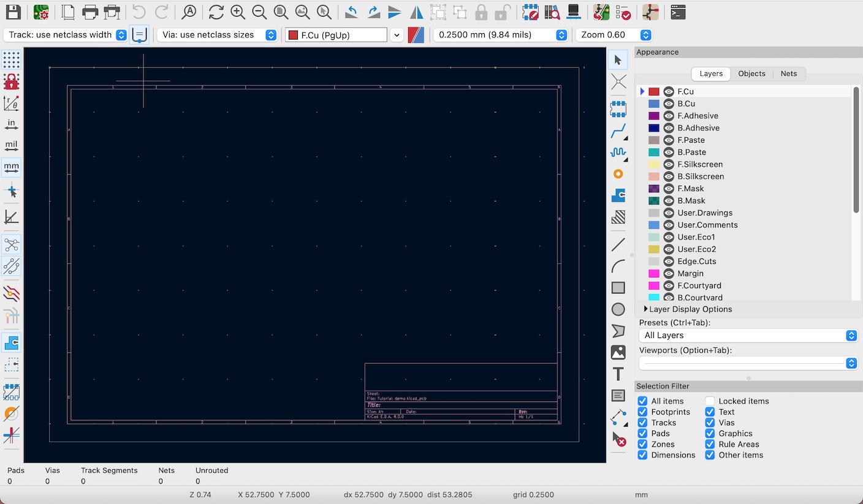
Task: Click the Zoom In icon
Action: 238,12
